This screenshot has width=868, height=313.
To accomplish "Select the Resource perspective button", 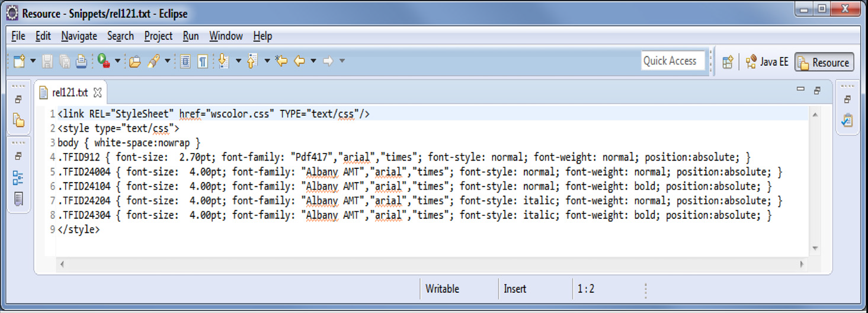I will point(824,62).
